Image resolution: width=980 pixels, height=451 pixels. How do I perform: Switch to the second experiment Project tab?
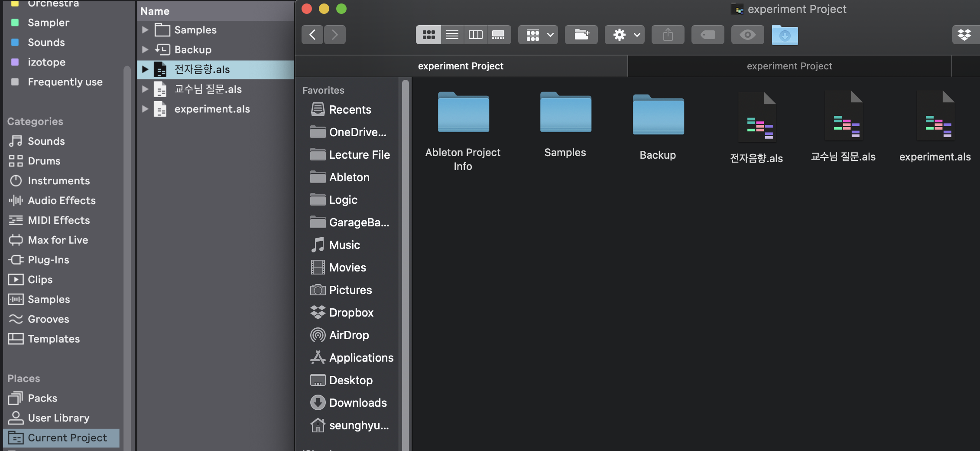(789, 66)
